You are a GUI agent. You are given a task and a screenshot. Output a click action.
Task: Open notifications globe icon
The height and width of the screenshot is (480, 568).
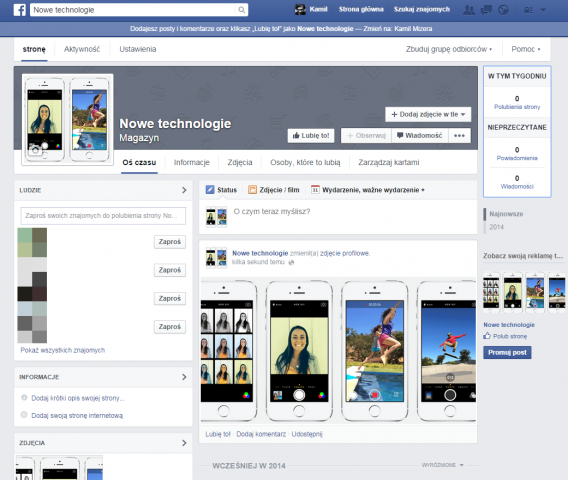(503, 10)
